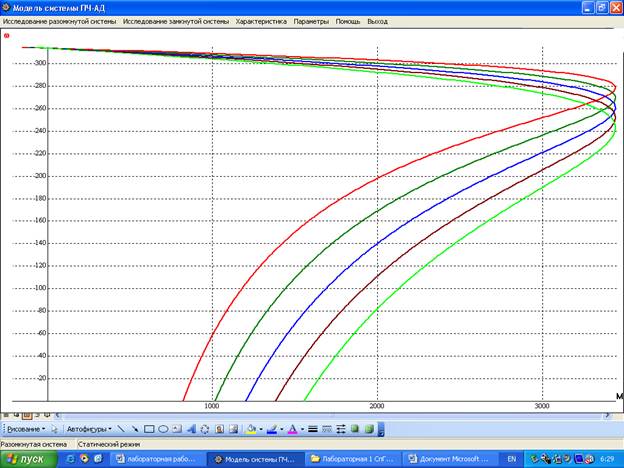Viewport: 624px width, 468px height.
Task: Open the Рисование dropdown menu
Action: 26,429
